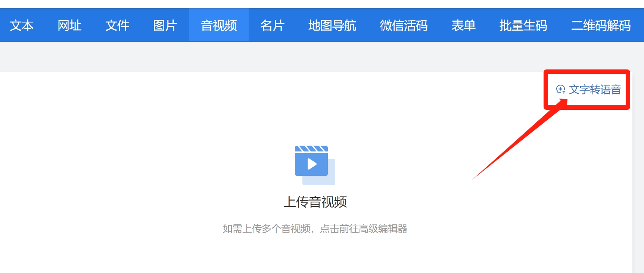
Task: Click the 如需上传多个音视频 hint text
Action: coord(267,229)
